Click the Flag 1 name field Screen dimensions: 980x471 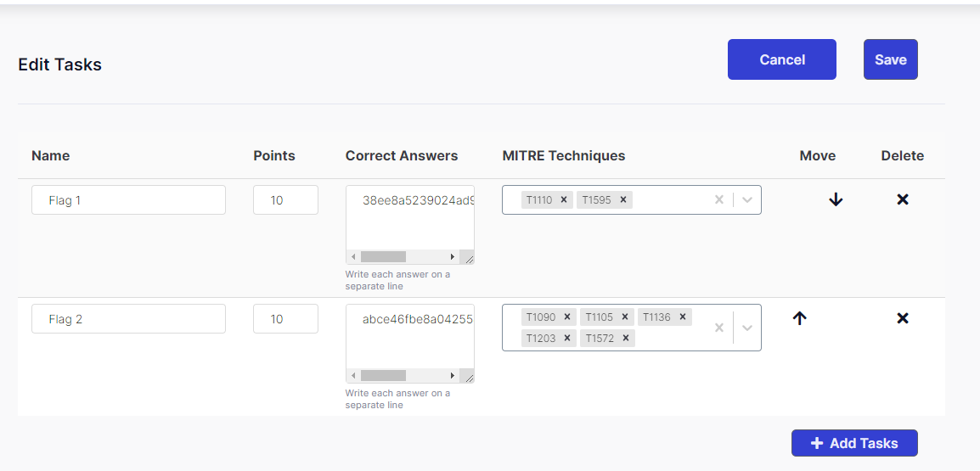(128, 200)
